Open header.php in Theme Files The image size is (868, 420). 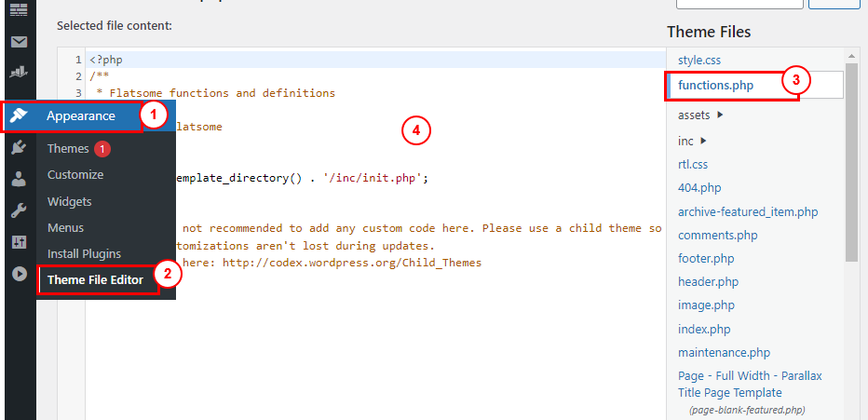pos(708,281)
